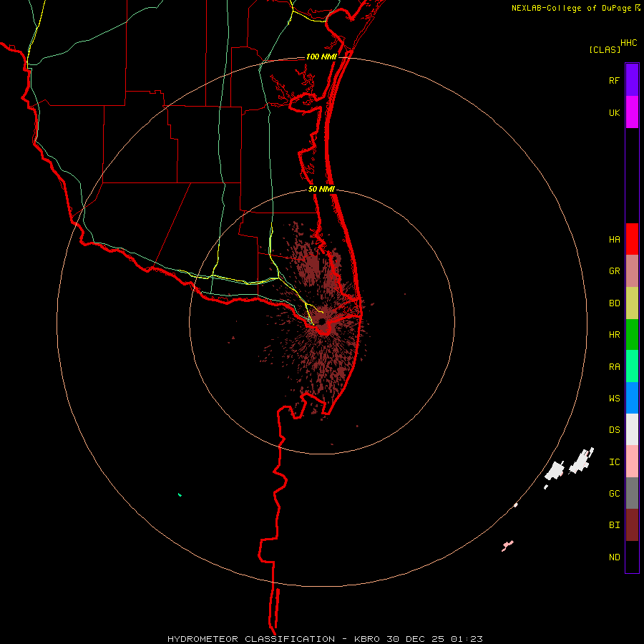This screenshot has height=644, width=644.
Task: Click the "50 NMI" range ring label
Action: [321, 189]
